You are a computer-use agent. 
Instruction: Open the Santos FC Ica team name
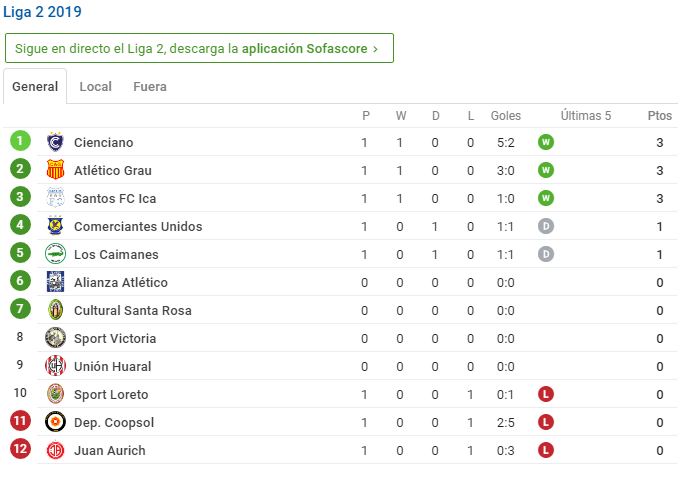[115, 198]
